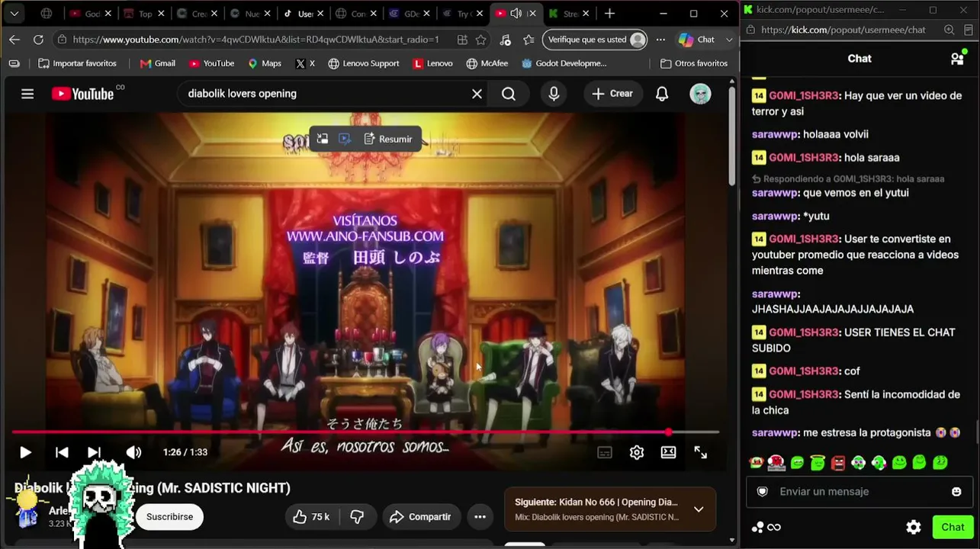Viewport: 980px width, 549px height.
Task: Mute the video volume speaker
Action: [133, 452]
